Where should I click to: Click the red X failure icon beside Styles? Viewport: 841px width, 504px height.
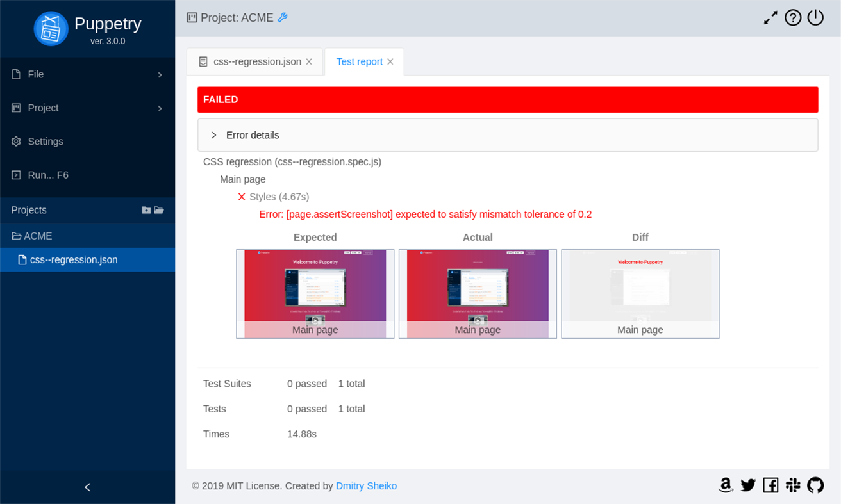(x=242, y=197)
